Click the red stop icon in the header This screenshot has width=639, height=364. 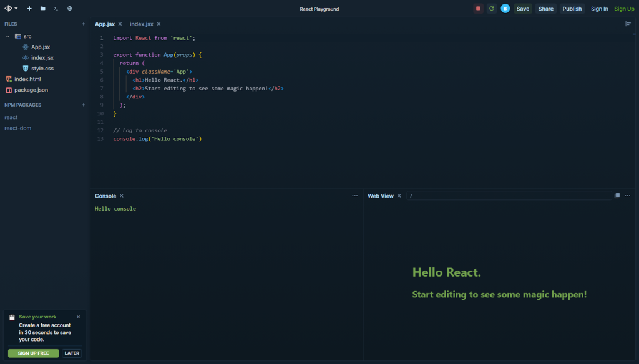click(477, 8)
